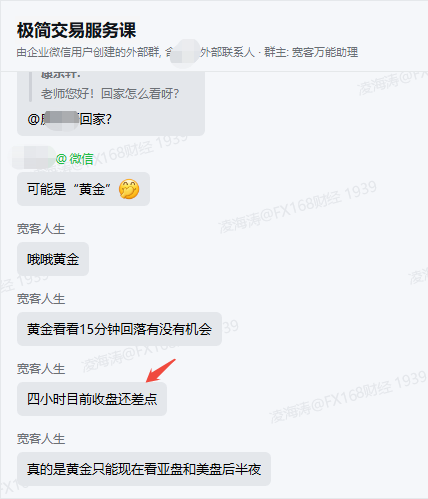Click the quoted message 老师您好！回家怎么看呀?
Image resolution: width=428 pixels, height=499 pixels.
pos(110,94)
